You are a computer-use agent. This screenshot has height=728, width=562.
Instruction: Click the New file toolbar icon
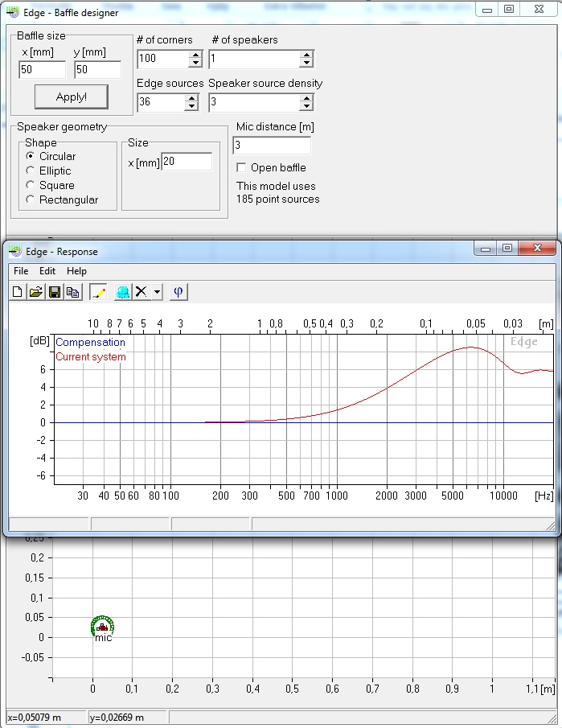(18, 292)
